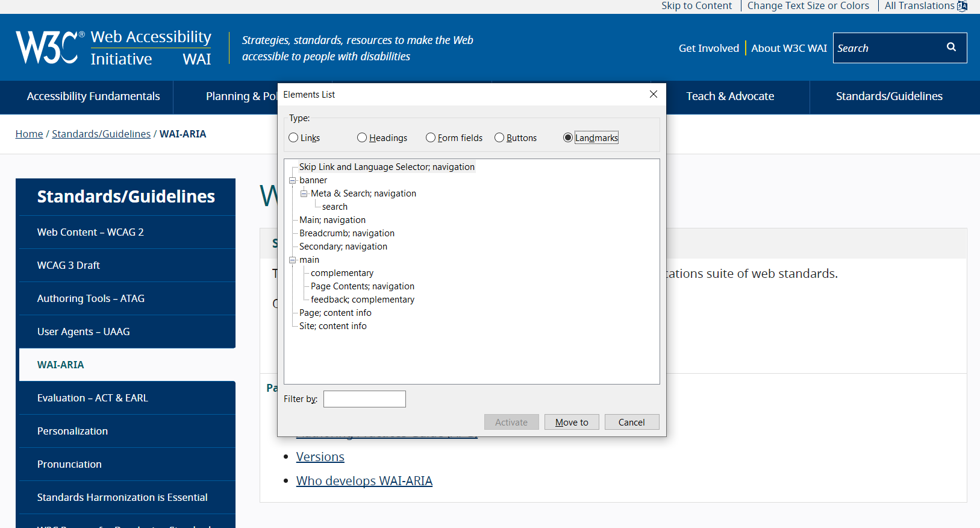Select the Buttons radio option
Image resolution: width=980 pixels, height=528 pixels.
coord(499,137)
